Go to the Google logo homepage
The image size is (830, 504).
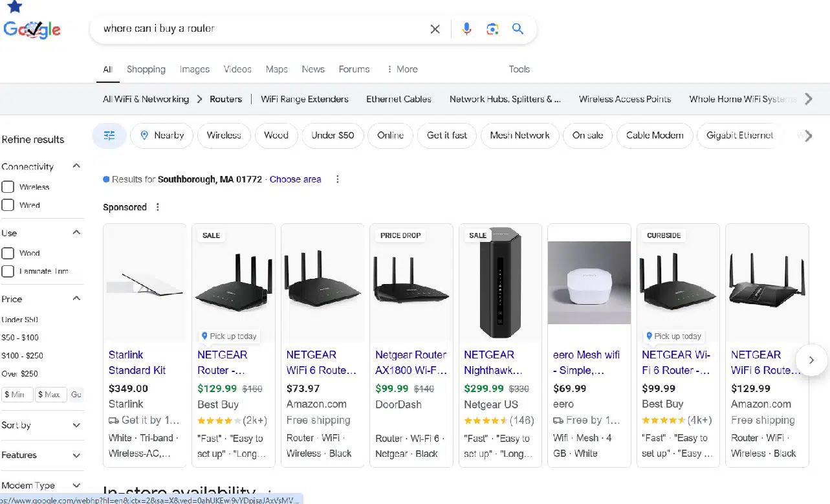32,30
